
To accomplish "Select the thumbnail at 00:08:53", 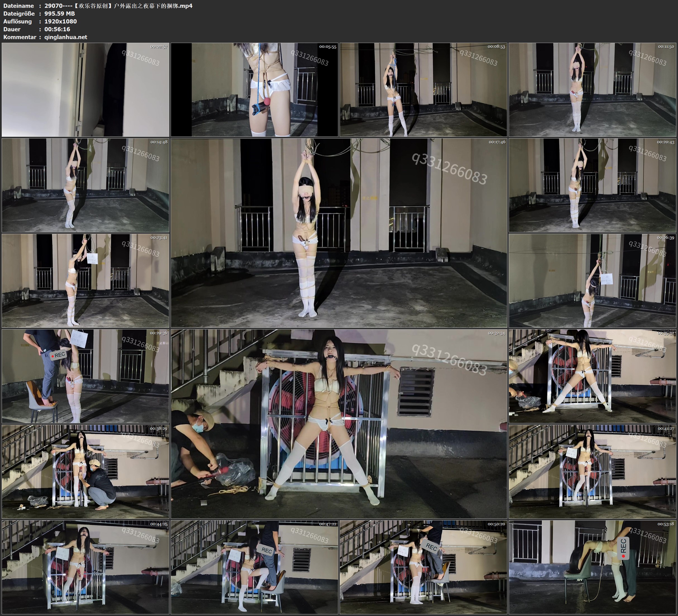I will click(x=424, y=89).
